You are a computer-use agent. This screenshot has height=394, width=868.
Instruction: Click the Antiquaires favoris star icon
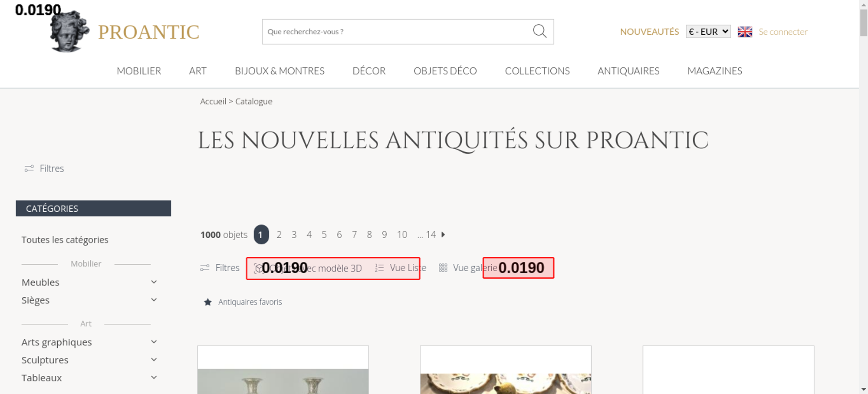(x=208, y=302)
